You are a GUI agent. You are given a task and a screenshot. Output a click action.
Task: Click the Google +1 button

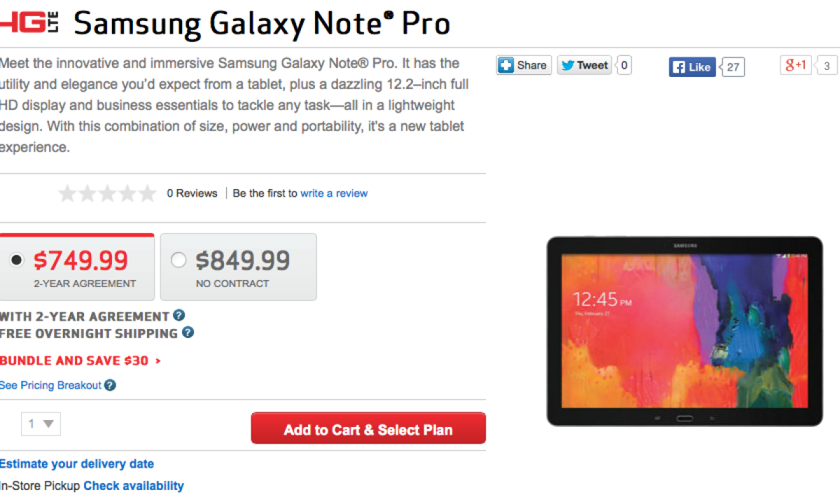tap(796, 66)
